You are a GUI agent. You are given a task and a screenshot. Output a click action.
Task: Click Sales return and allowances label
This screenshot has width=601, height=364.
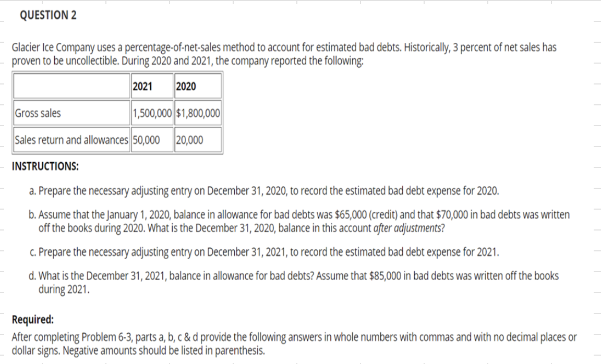71,140
